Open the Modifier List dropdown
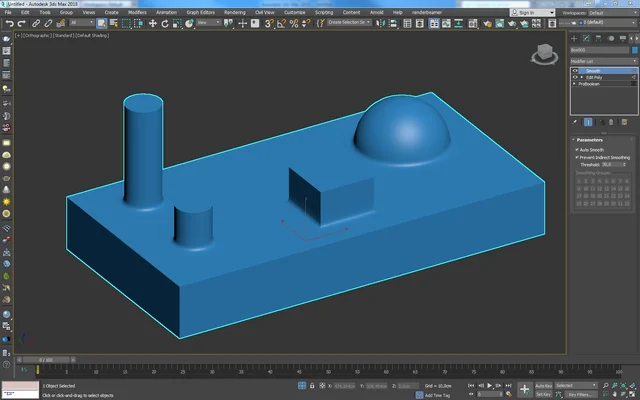This screenshot has width=640, height=400. [603, 61]
